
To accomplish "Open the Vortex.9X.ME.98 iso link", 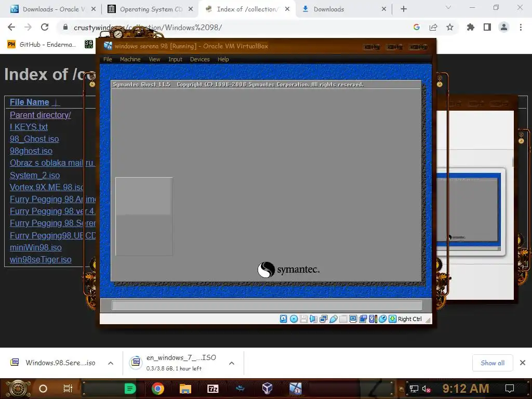I will click(46, 187).
